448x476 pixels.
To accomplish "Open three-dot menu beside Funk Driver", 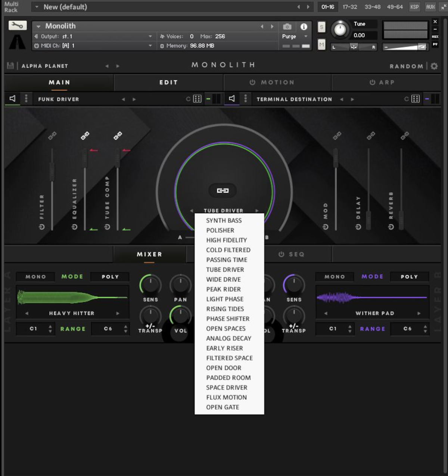I will click(x=26, y=99).
